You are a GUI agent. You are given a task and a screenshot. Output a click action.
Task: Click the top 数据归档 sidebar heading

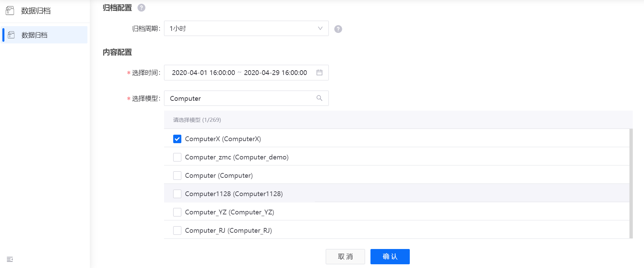[36, 11]
